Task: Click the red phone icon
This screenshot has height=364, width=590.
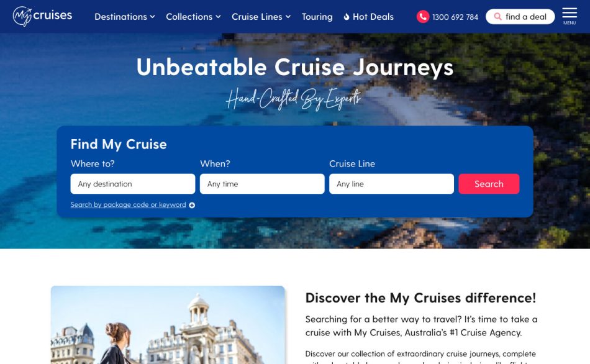Action: 423,17
